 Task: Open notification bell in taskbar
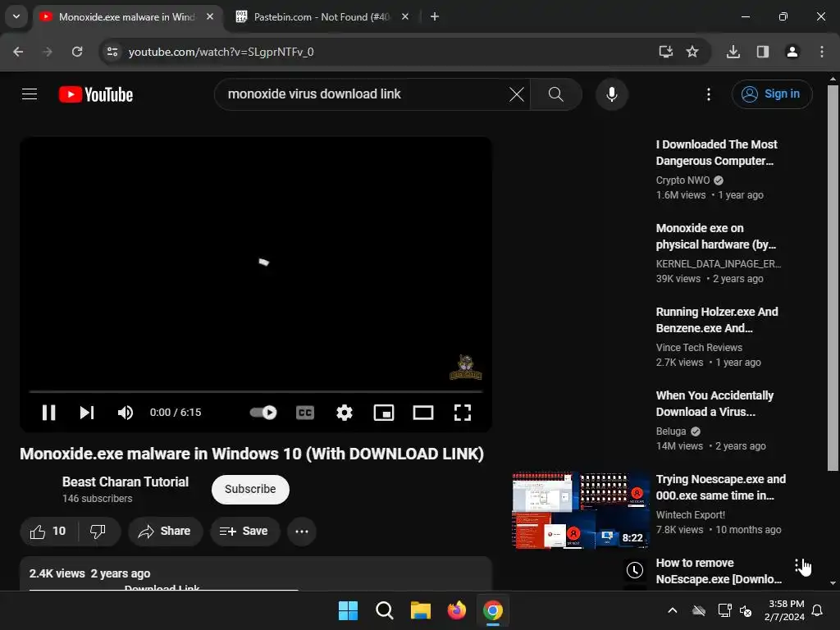(818, 610)
